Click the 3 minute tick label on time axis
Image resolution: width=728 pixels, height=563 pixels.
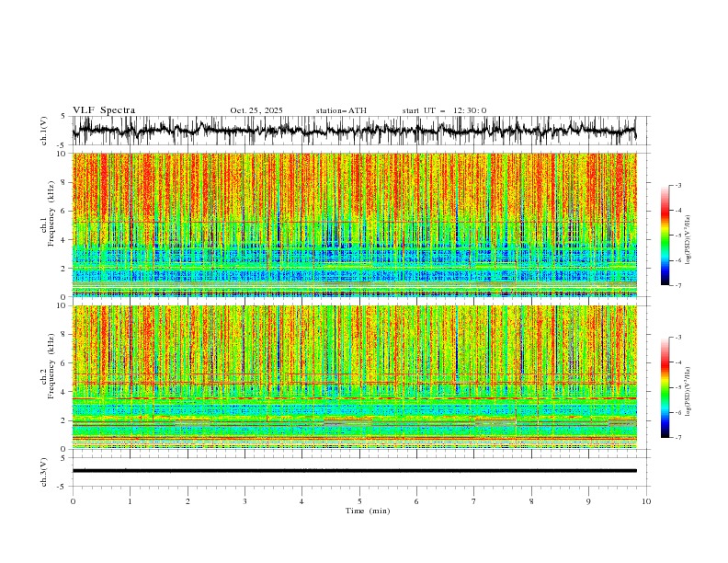[245, 501]
